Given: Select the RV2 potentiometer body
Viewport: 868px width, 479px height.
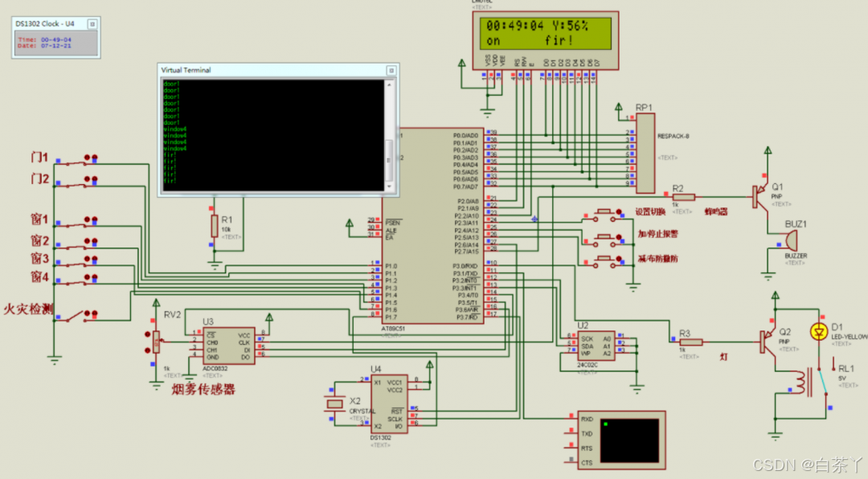Looking at the screenshot, I should [x=156, y=343].
